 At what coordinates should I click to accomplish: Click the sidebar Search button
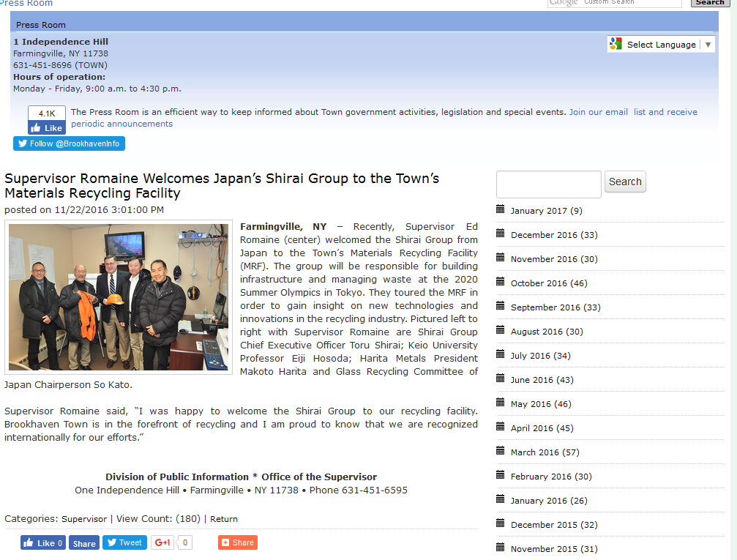click(625, 182)
